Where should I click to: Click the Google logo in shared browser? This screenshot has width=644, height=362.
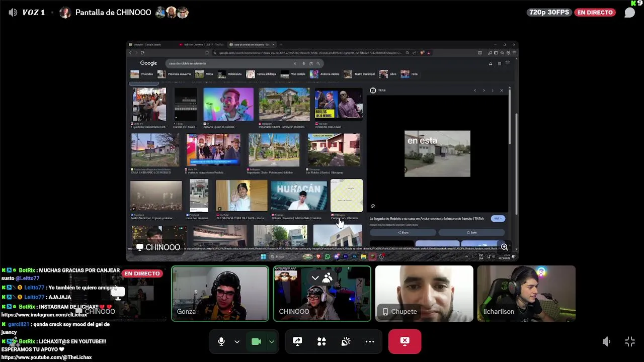click(x=148, y=63)
